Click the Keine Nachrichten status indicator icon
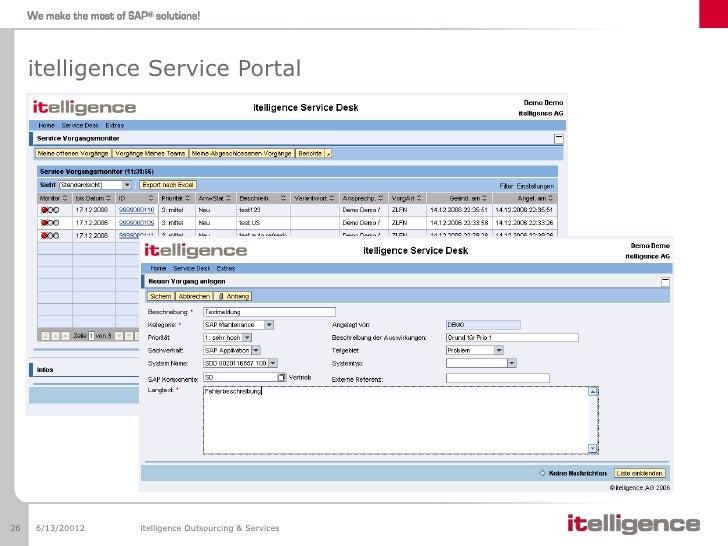 click(x=542, y=473)
